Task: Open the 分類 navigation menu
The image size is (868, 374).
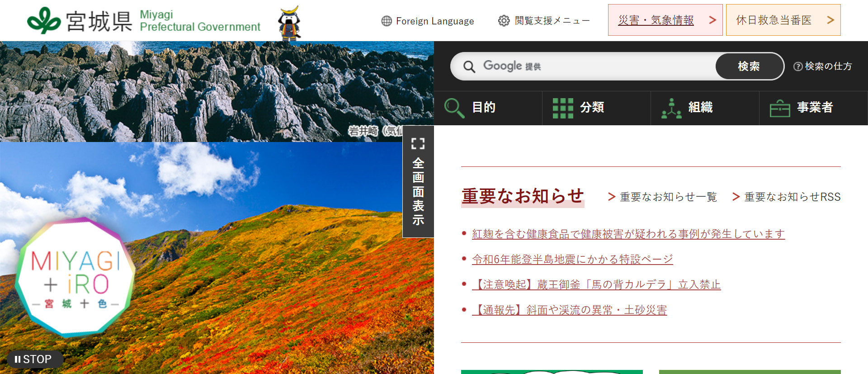Action: pos(596,108)
